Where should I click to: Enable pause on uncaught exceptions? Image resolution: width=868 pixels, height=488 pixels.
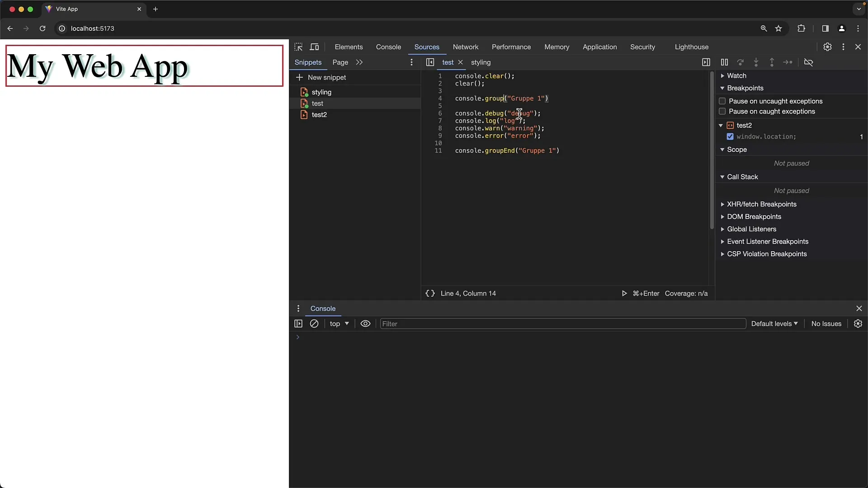[x=722, y=101]
